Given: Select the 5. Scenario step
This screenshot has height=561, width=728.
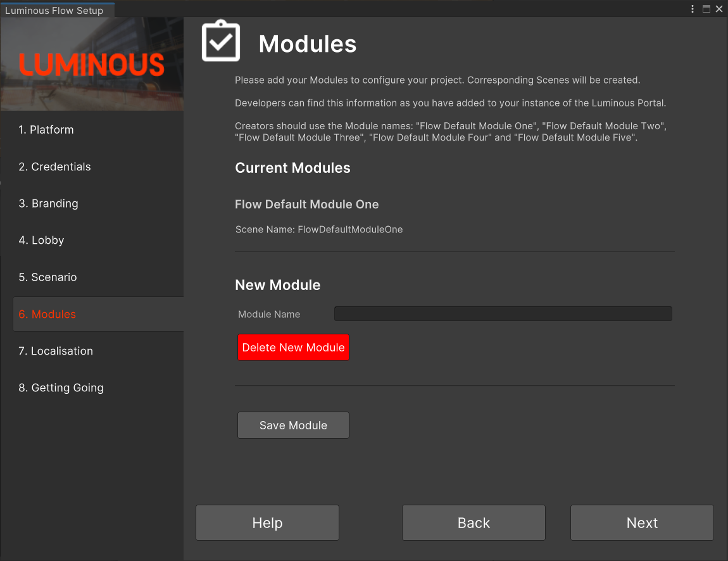Looking at the screenshot, I should [x=47, y=277].
